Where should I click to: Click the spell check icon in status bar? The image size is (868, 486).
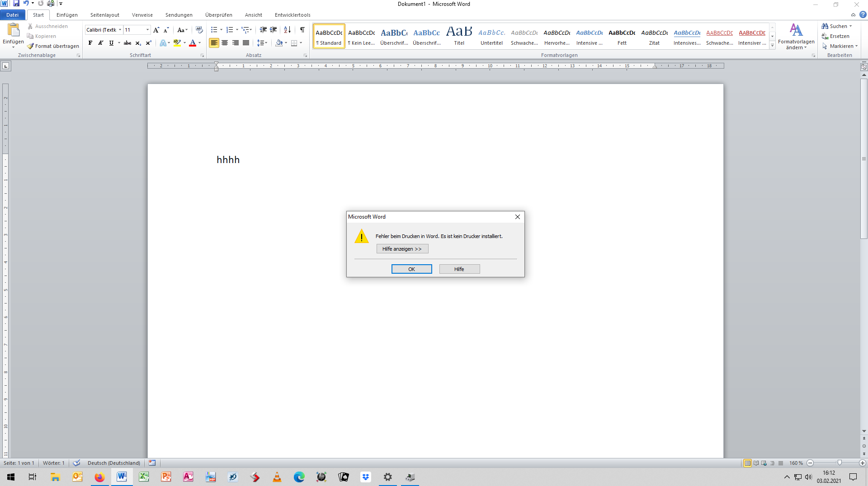(76, 463)
